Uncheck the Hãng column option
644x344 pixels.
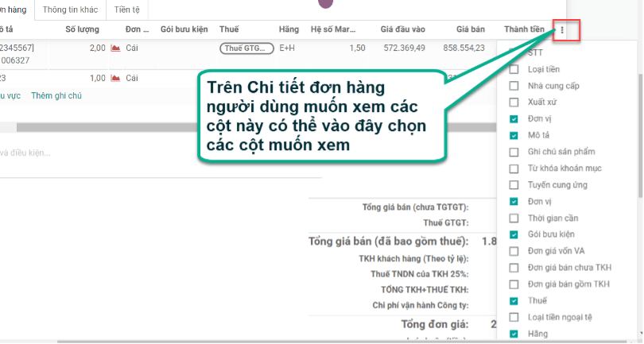click(x=514, y=334)
